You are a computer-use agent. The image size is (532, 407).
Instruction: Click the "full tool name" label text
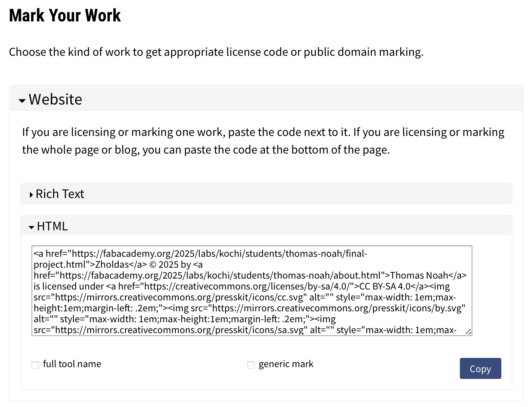[72, 364]
